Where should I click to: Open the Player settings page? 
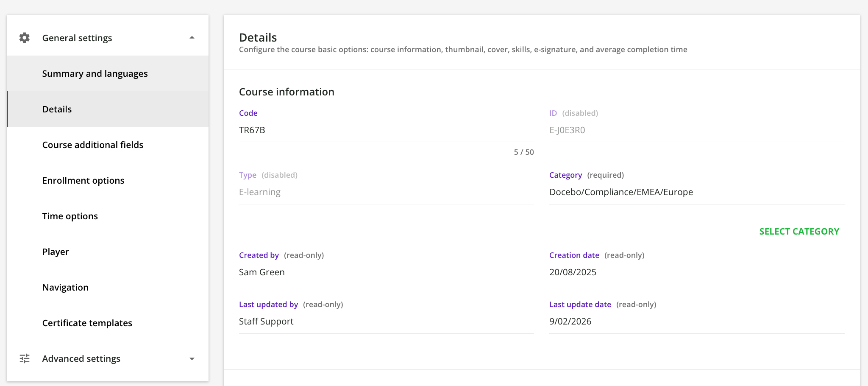(55, 251)
